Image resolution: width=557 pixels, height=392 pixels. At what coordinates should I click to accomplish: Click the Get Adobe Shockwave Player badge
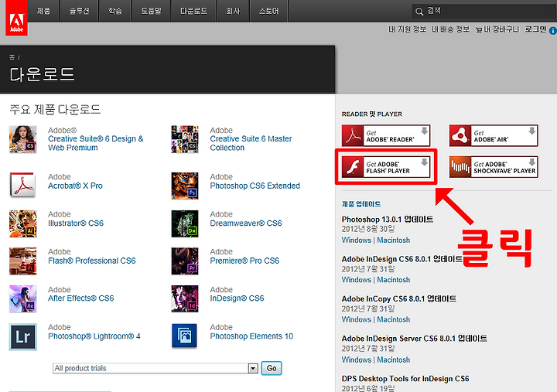tap(494, 167)
